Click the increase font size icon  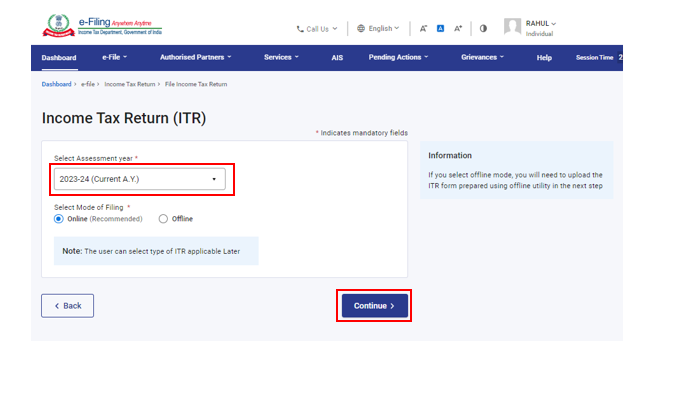click(458, 29)
